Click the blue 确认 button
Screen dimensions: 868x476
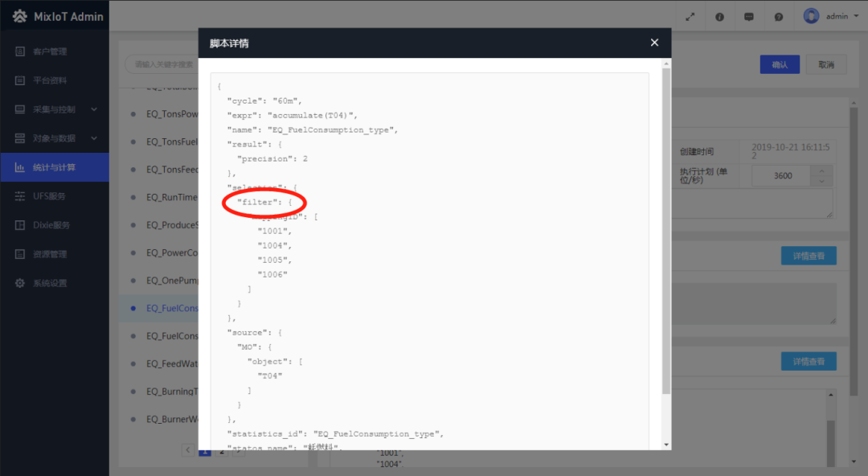(x=780, y=65)
